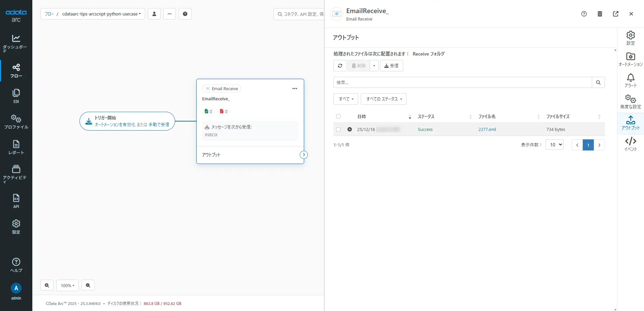The height and width of the screenshot is (311, 644).
Task: Sort output table by ステータス column
Action: [x=445, y=116]
